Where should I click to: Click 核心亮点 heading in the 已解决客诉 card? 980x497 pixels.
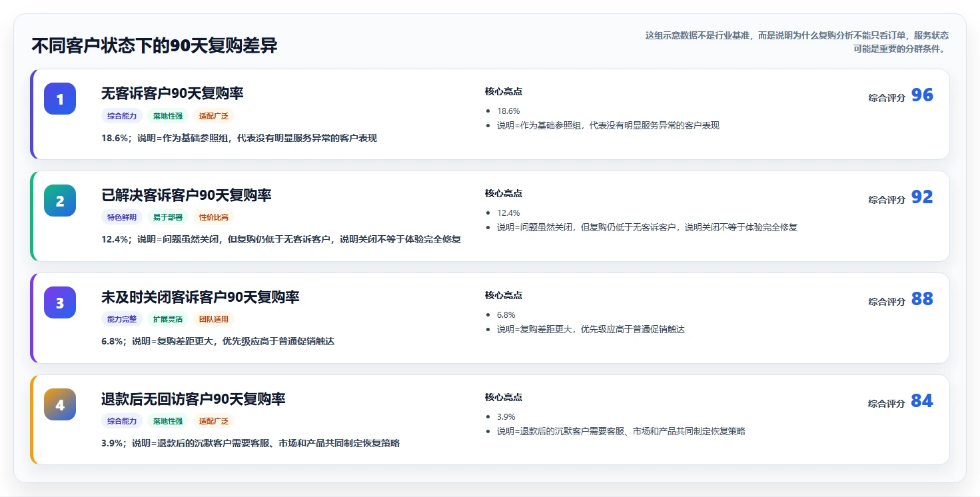coord(504,193)
